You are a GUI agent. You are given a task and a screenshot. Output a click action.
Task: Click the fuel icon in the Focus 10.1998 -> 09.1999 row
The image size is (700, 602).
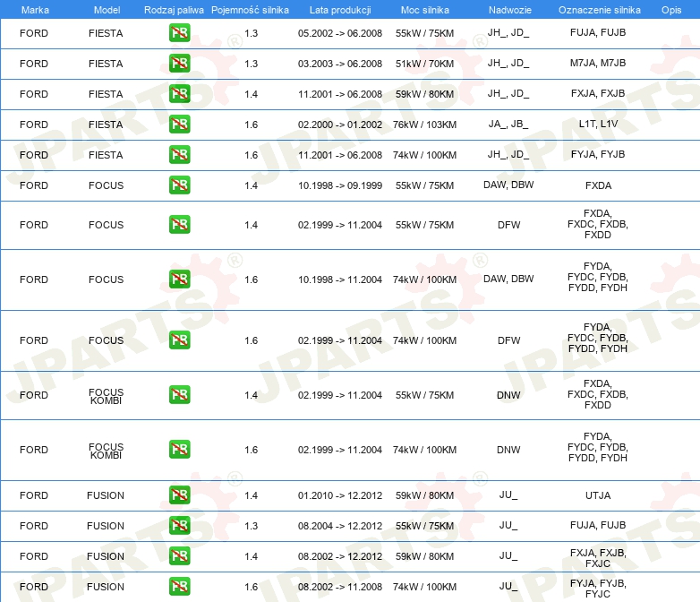[179, 185]
